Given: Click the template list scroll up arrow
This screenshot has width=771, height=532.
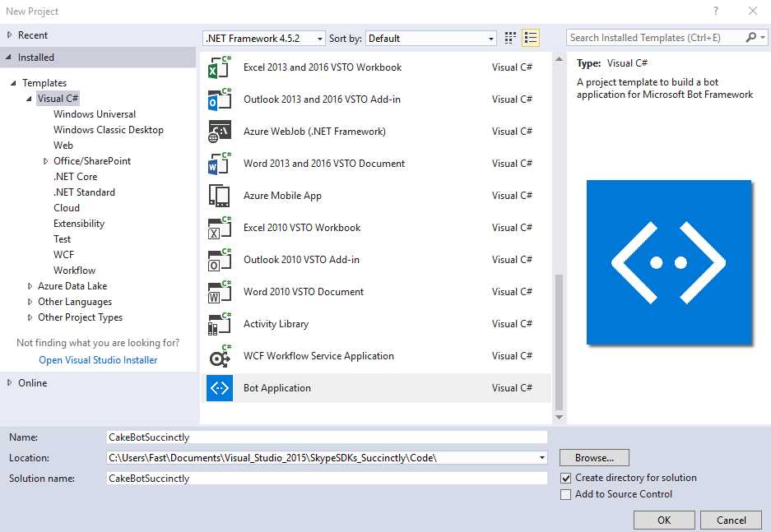Looking at the screenshot, I should coord(559,59).
